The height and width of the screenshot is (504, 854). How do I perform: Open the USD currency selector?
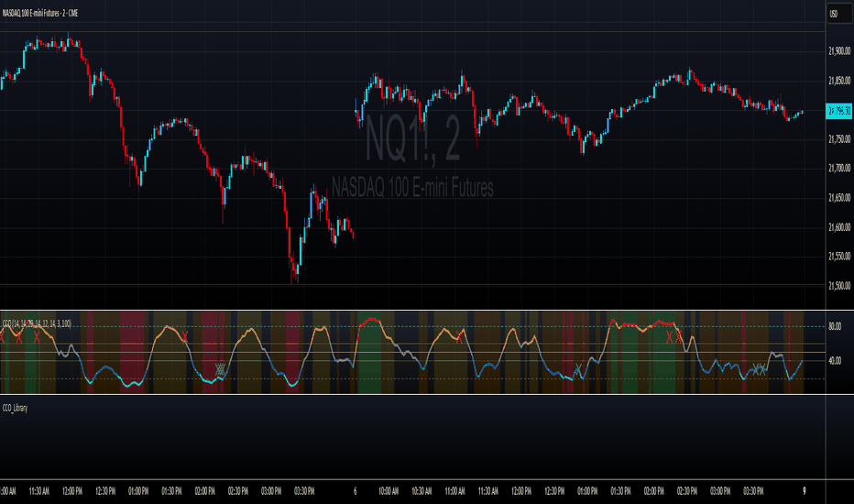[839, 14]
